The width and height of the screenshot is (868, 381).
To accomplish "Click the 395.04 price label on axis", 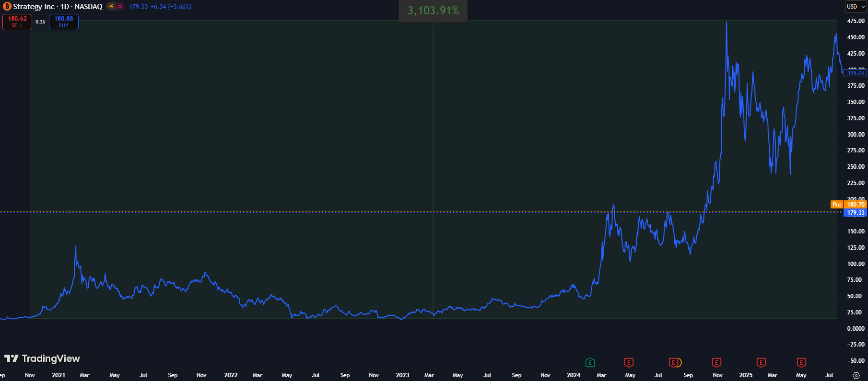I will pos(856,73).
